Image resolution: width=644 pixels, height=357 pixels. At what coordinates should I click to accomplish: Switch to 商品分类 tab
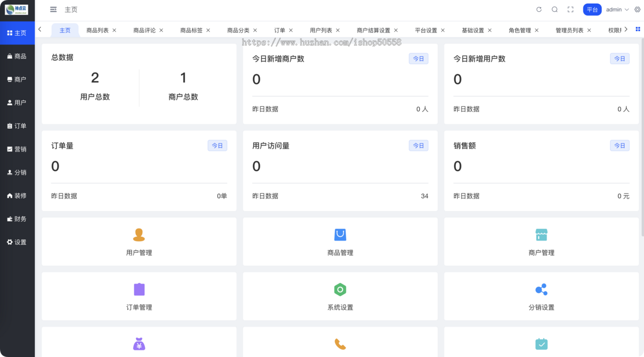[238, 31]
